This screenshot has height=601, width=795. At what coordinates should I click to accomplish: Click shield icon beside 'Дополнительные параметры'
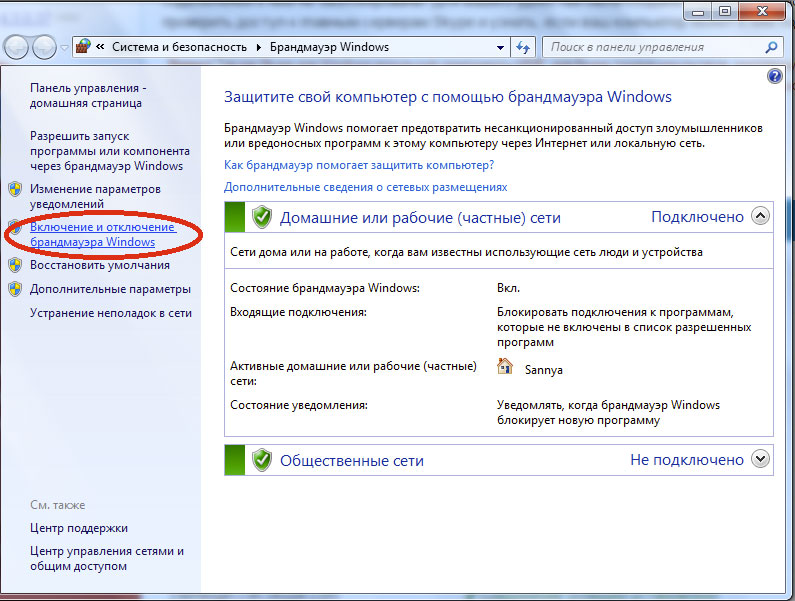pyautogui.click(x=15, y=289)
